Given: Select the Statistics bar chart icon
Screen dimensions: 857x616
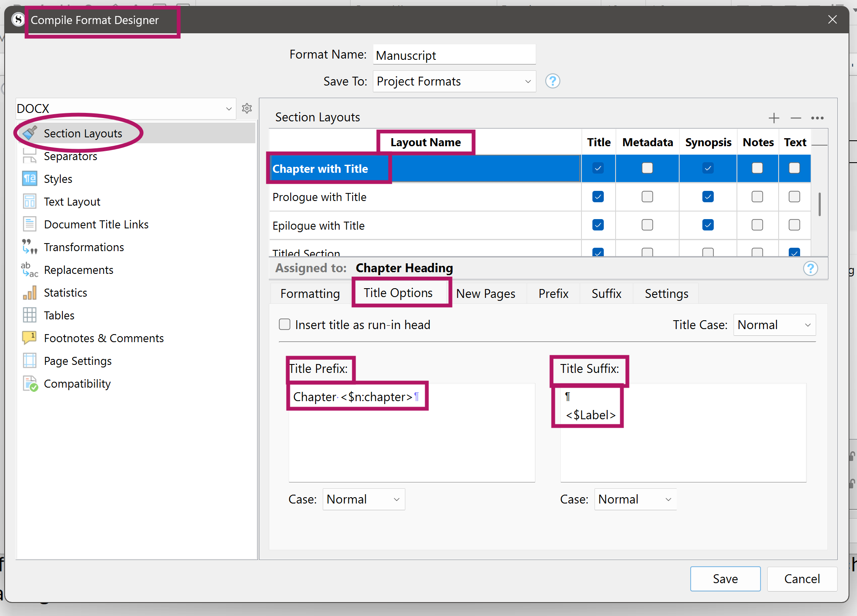Looking at the screenshot, I should (x=29, y=292).
